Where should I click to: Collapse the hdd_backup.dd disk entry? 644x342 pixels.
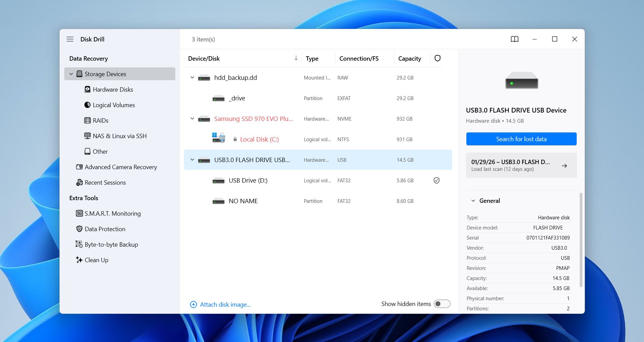(192, 77)
